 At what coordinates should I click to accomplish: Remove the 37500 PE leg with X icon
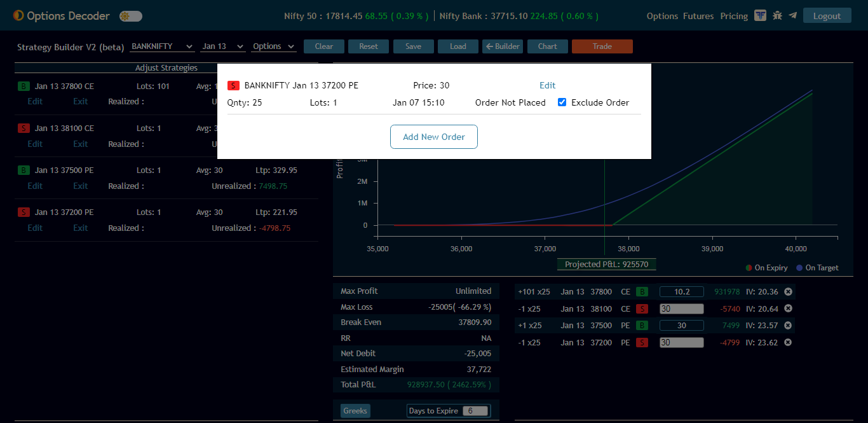pos(788,325)
